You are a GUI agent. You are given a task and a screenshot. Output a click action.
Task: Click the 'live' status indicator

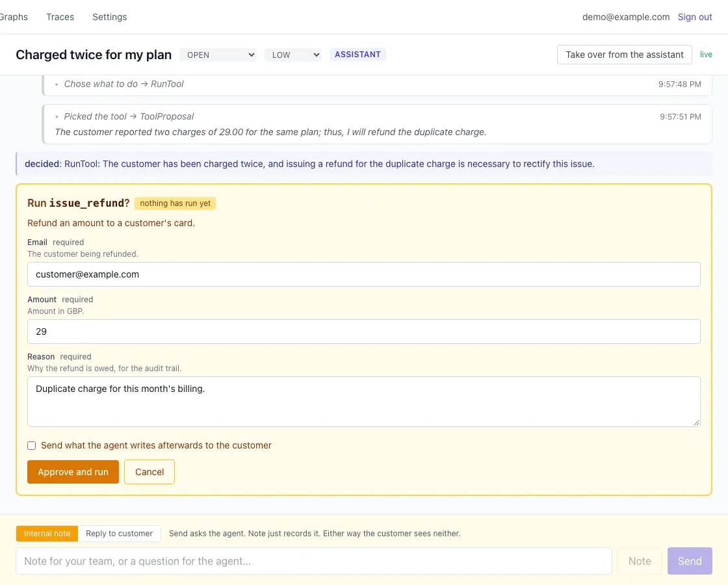(x=706, y=55)
